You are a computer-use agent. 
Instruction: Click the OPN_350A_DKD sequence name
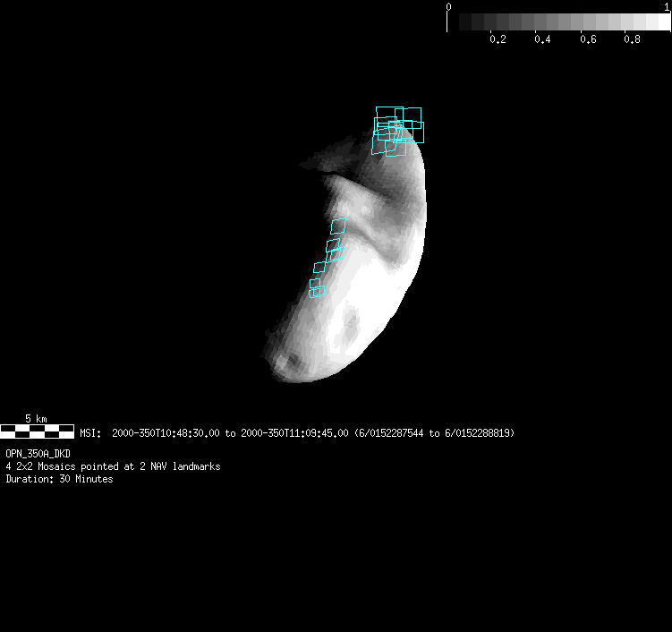(x=38, y=454)
